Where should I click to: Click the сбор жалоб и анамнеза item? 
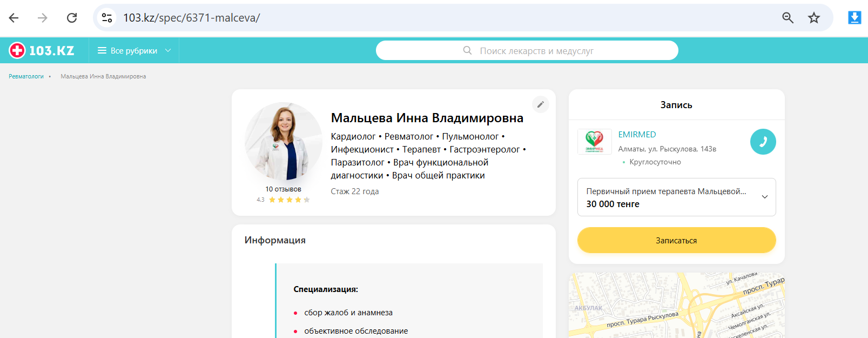tap(348, 313)
